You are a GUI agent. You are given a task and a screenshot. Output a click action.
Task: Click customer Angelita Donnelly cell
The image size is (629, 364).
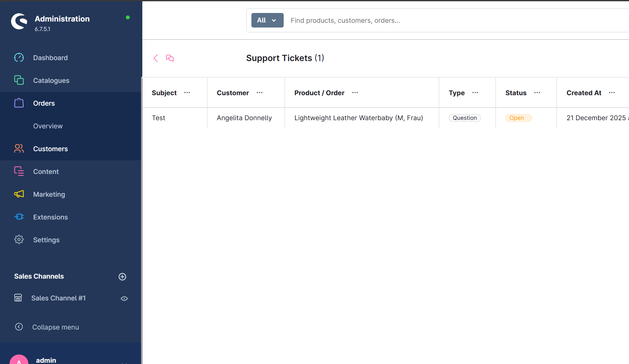click(244, 118)
